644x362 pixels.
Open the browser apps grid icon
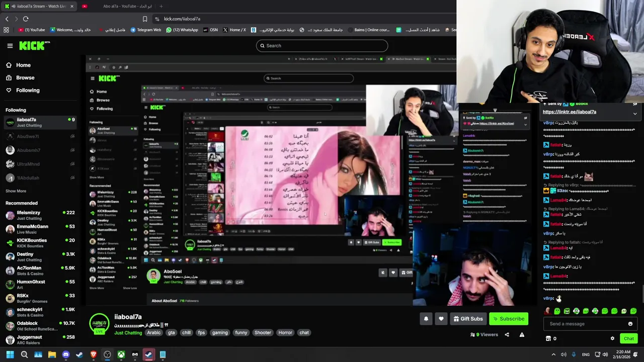pos(6,30)
